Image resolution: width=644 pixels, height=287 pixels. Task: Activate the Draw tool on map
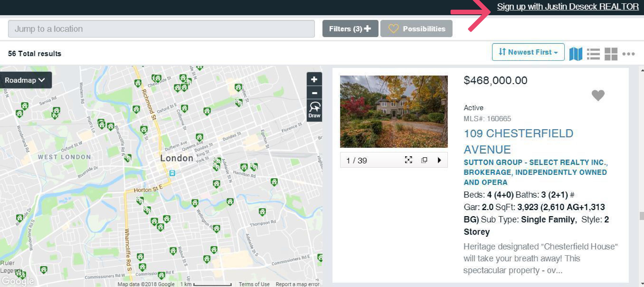[x=314, y=110]
